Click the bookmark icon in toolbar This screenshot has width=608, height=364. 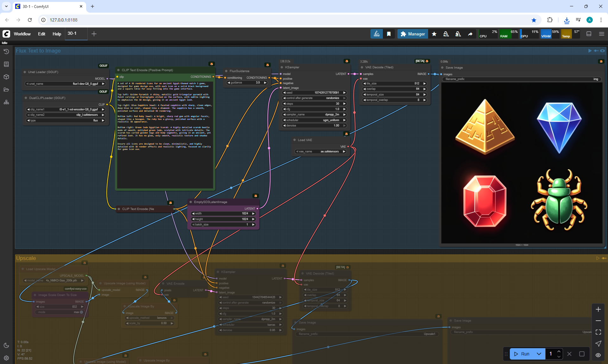[389, 34]
